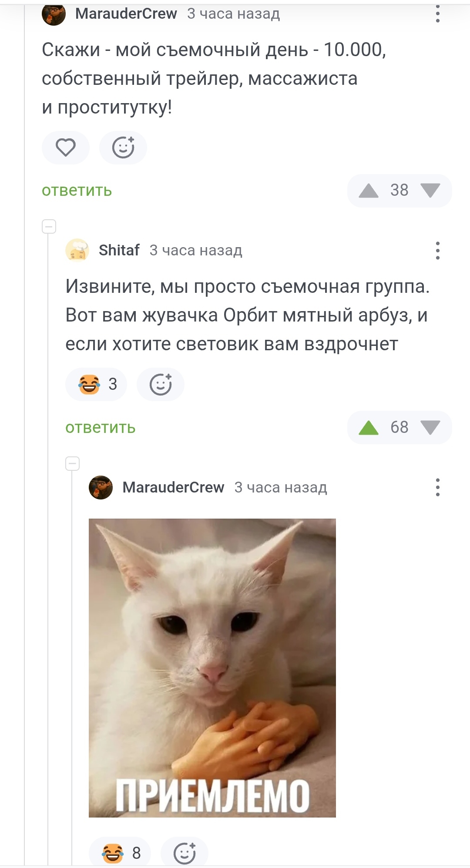This screenshot has width=470, height=868.
Task: Downvote the comment rated 68
Action: pyautogui.click(x=430, y=428)
